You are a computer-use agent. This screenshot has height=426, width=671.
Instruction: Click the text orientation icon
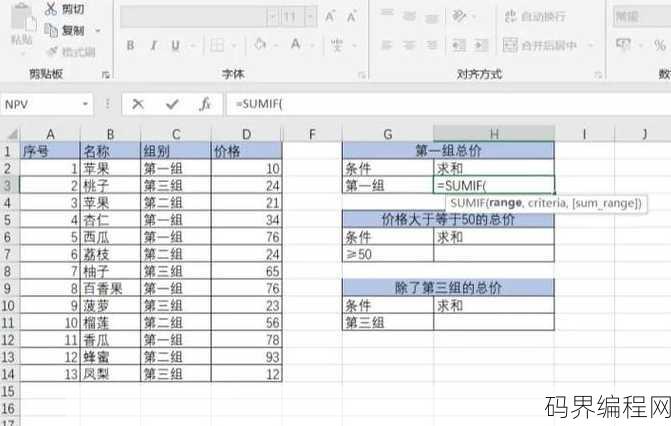tap(459, 16)
